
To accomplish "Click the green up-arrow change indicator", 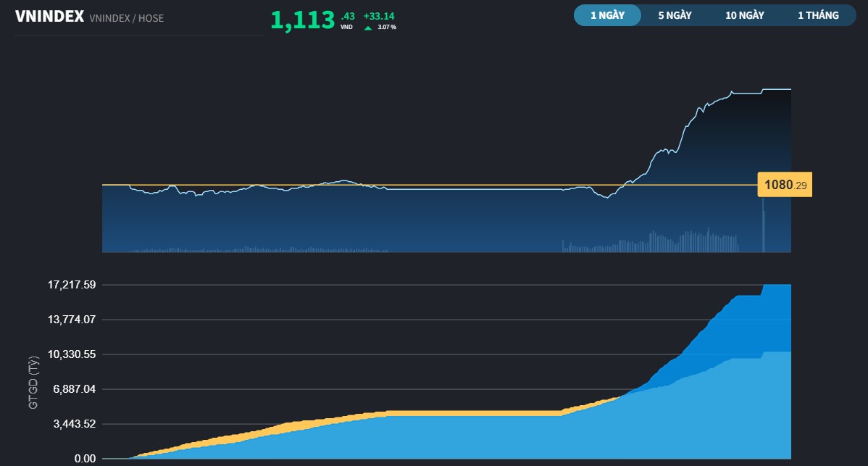I will [368, 28].
